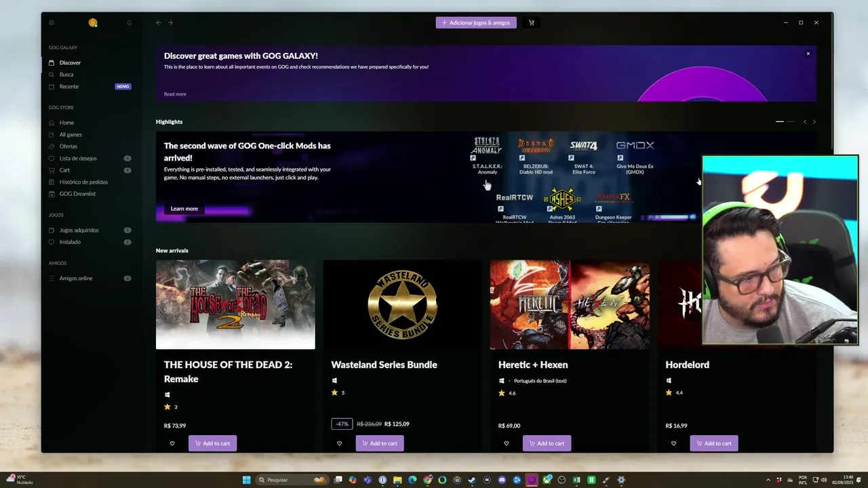Screen dimensions: 868x488
Task: Add Wasteland Series Bundle to wishlist
Action: (x=340, y=443)
